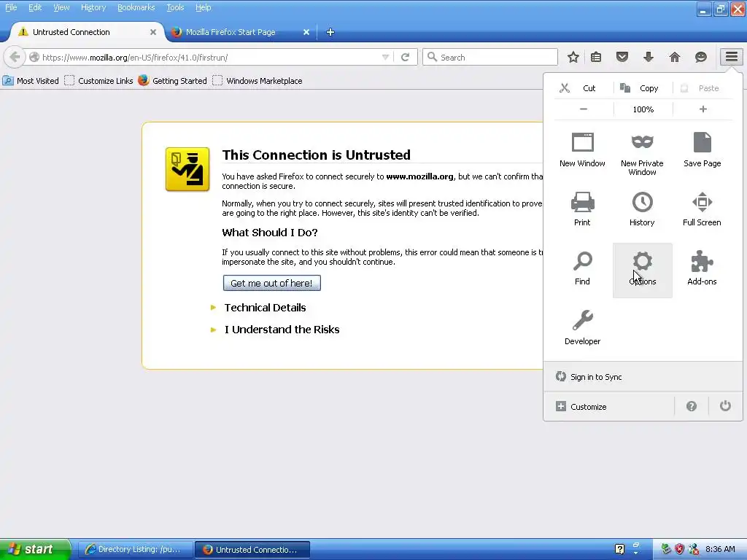Open the History menu in menu bar
Image resolution: width=747 pixels, height=560 pixels.
93,7
